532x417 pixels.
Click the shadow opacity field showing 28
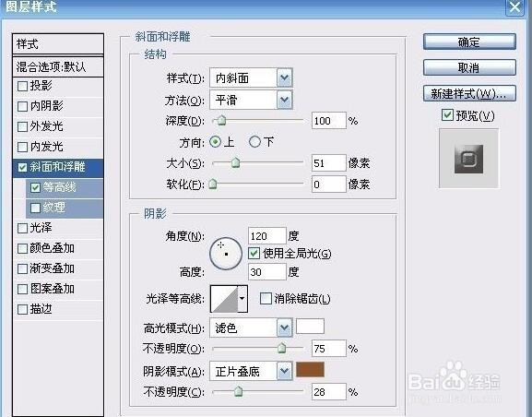point(329,392)
